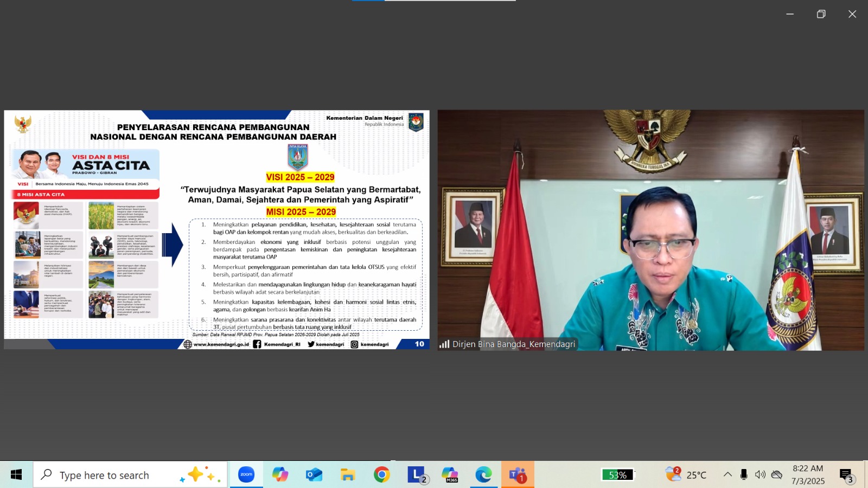The height and width of the screenshot is (488, 868).
Task: Click the signal strength bars icon
Action: [x=444, y=344]
